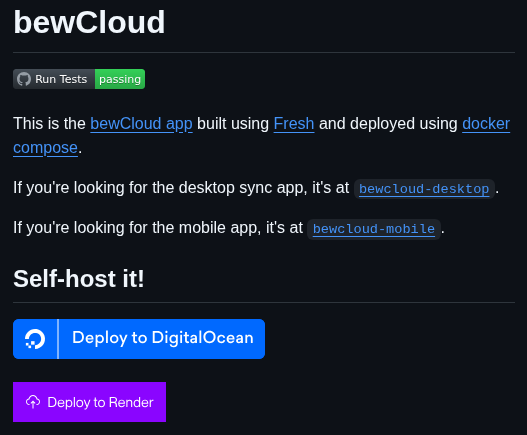Click the DigitalOcean logo icon
The width and height of the screenshot is (527, 435).
coord(35,339)
